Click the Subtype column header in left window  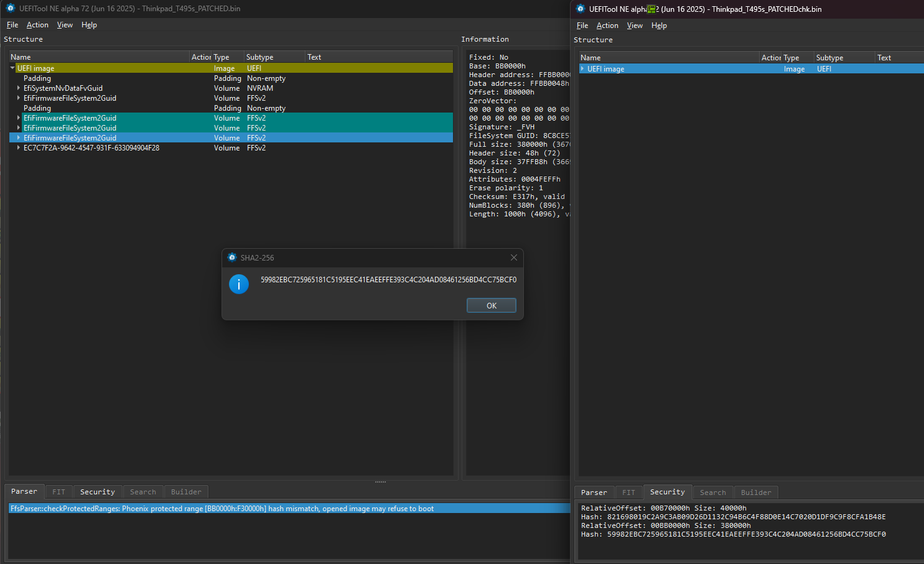(x=259, y=57)
